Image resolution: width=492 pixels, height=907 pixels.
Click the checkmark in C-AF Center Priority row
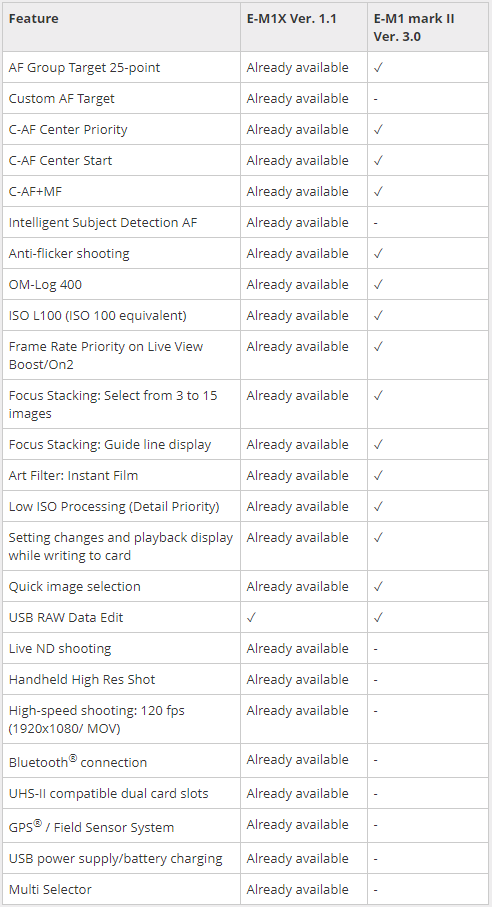pyautogui.click(x=378, y=130)
